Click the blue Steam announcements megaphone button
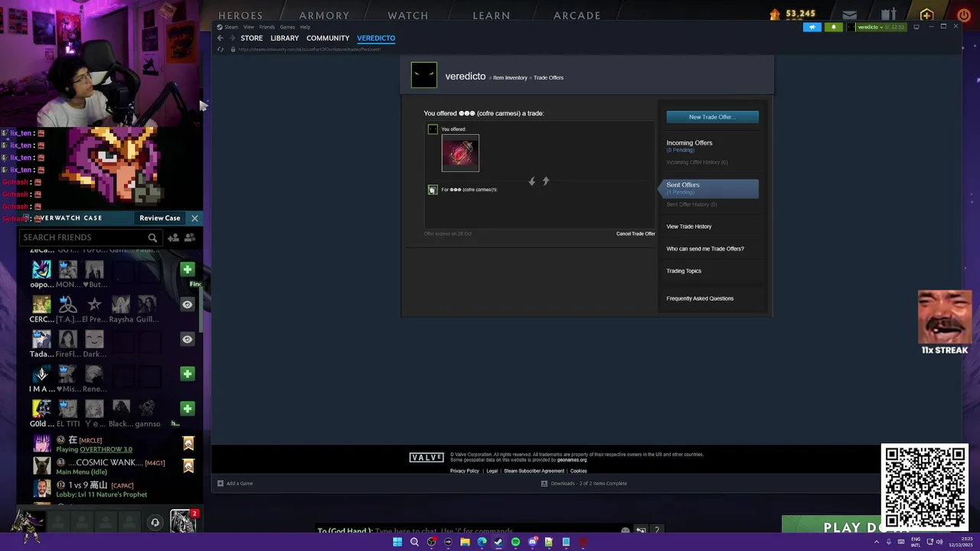980x551 pixels. tap(812, 27)
